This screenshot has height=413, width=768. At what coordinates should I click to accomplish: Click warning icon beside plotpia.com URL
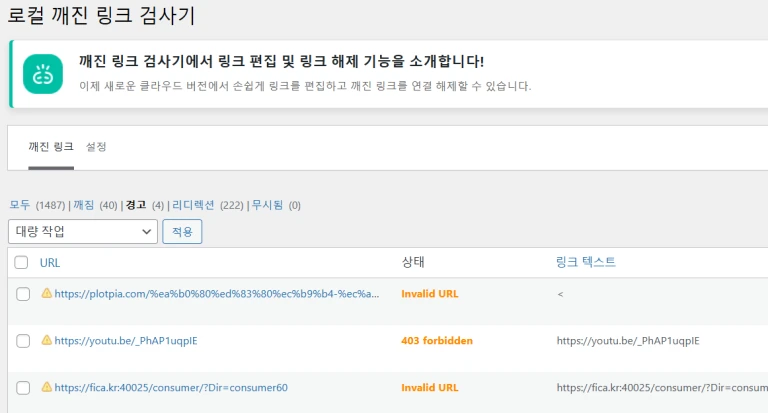47,293
